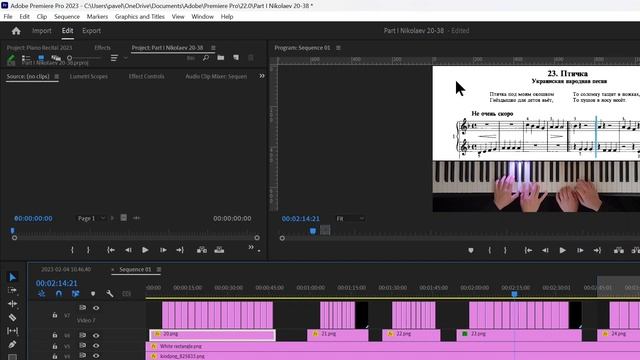The image size is (640, 360).
Task: Select the Pen tool in timeline toolbar
Action: 12,344
